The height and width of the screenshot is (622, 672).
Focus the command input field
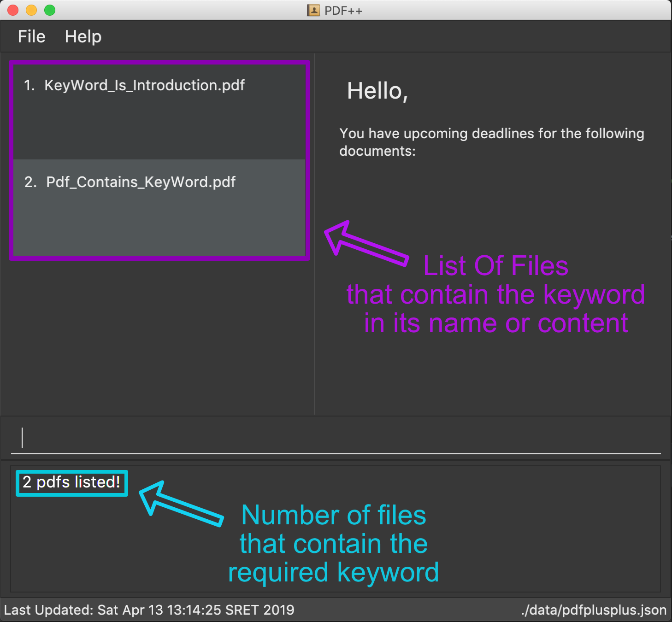336,438
